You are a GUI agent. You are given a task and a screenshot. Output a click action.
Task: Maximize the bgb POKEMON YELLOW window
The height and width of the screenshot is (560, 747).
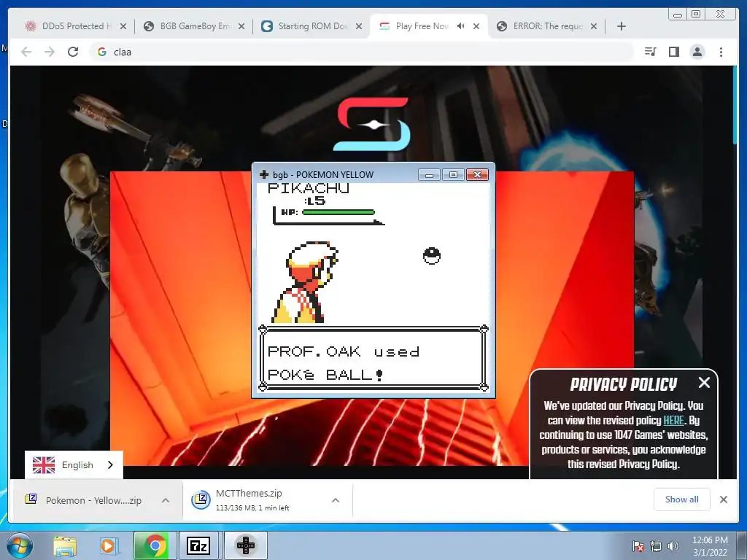point(453,175)
